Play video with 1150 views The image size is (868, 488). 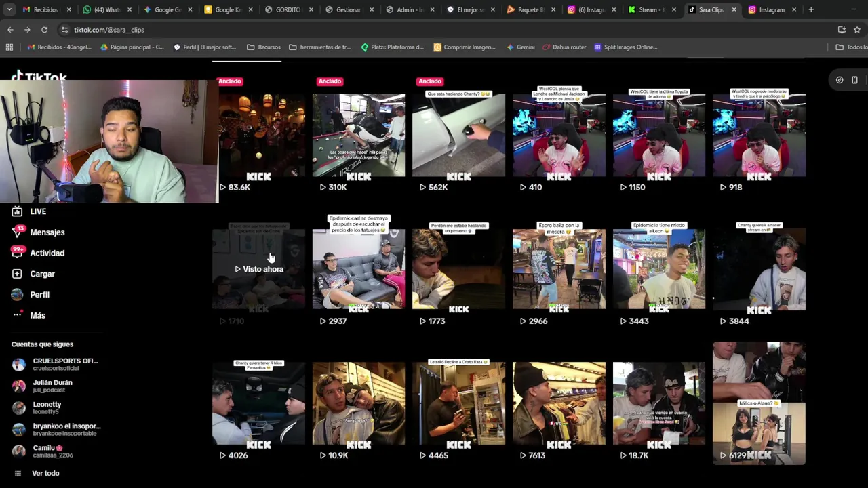[659, 135]
